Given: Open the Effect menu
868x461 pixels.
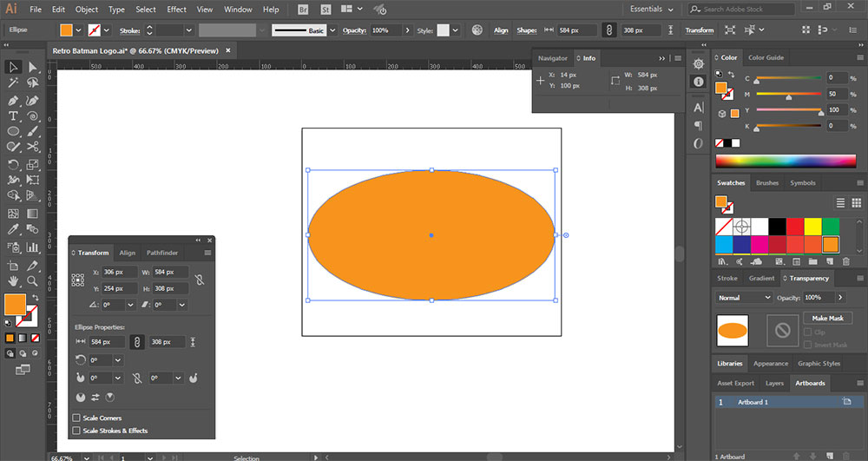Looking at the screenshot, I should [x=176, y=10].
